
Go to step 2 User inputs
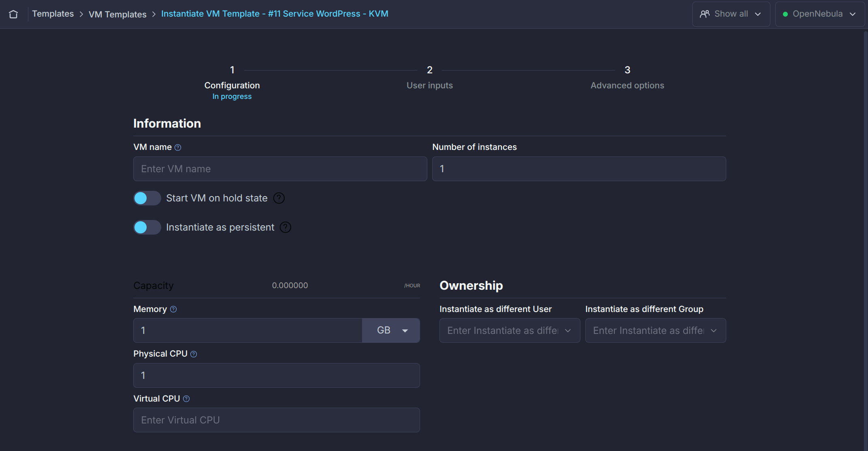(430, 77)
